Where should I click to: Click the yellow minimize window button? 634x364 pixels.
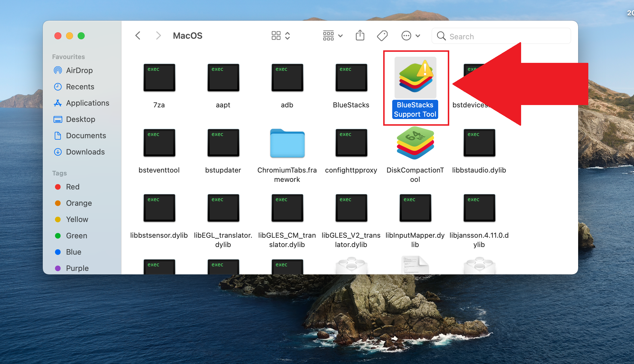tap(70, 36)
